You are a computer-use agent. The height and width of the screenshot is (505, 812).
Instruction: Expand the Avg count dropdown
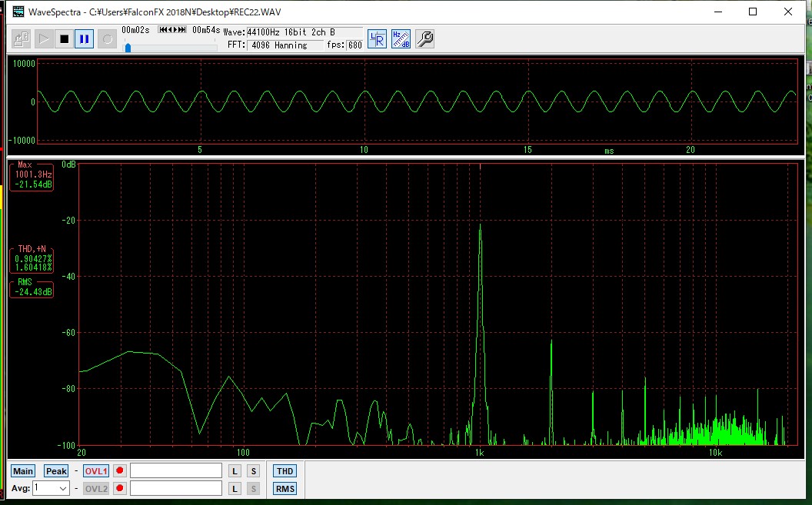coord(62,489)
